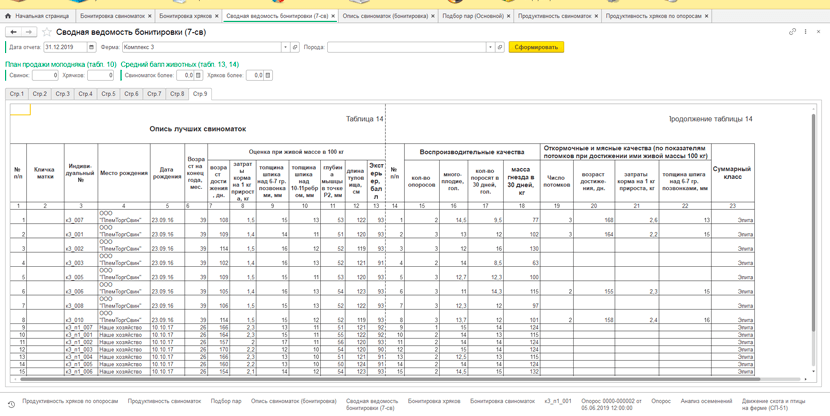Screen dimensions: 830x416
Task: Expand the Ферма dropdown list
Action: (286, 47)
